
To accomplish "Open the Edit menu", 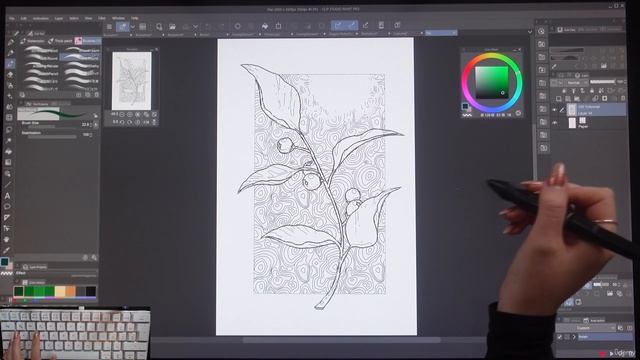I will pos(24,18).
